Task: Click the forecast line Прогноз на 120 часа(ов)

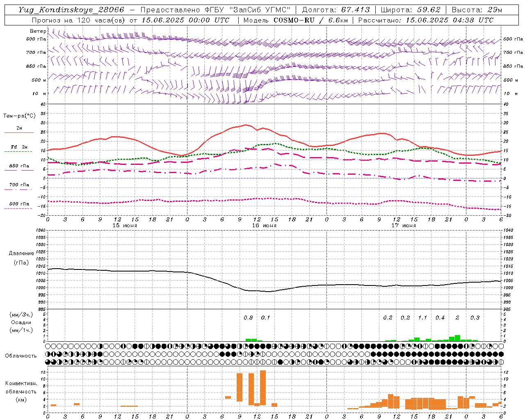Action: click(79, 20)
